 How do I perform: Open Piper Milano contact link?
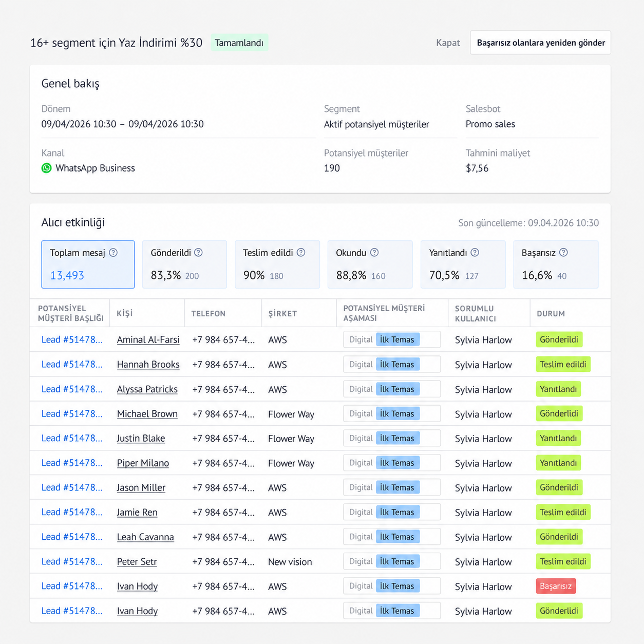[143, 463]
